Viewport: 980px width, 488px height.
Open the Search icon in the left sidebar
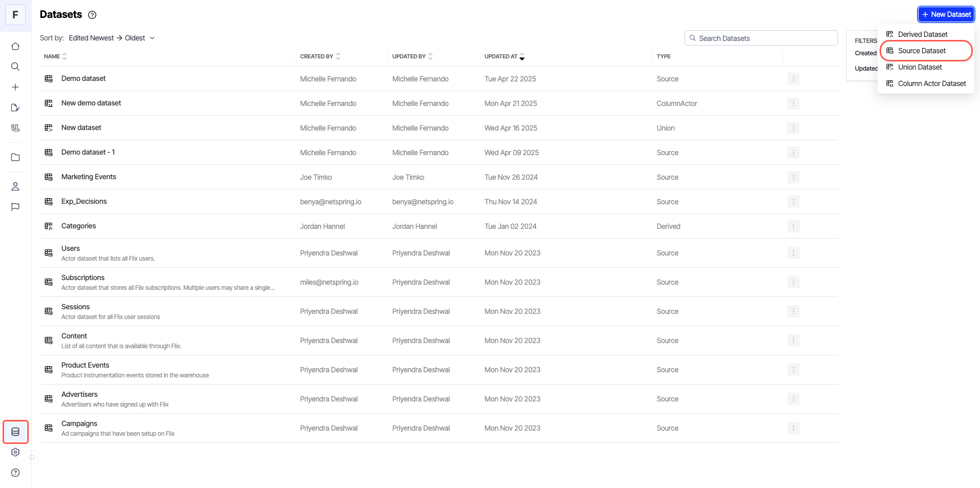pos(15,66)
